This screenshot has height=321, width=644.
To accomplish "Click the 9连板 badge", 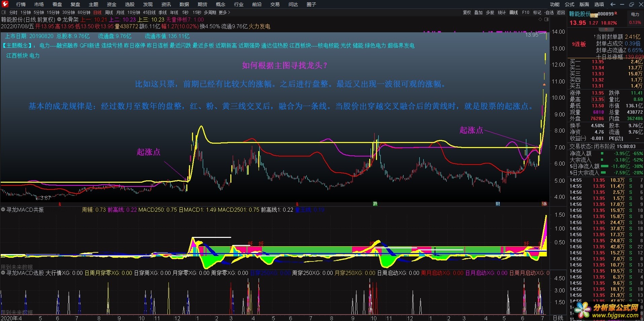I will point(579,44).
